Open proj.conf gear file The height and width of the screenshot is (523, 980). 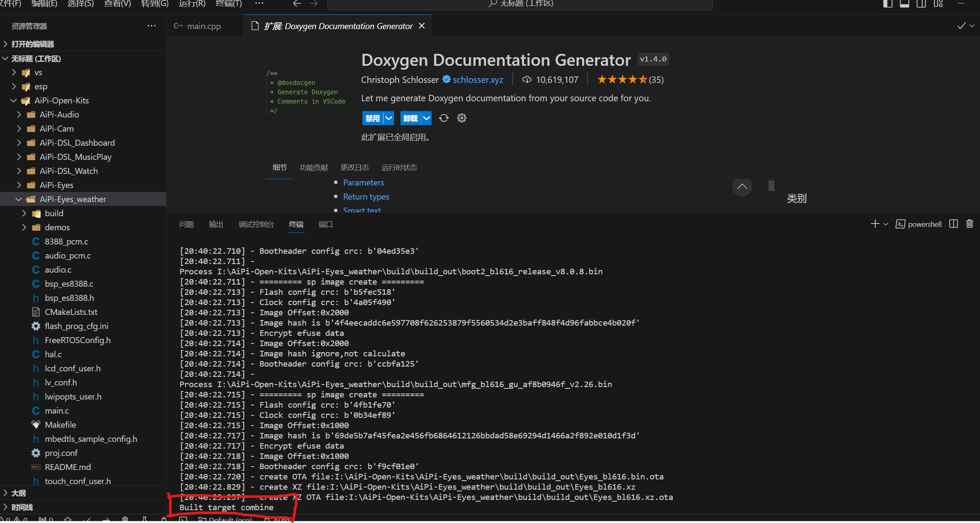[83, 453]
